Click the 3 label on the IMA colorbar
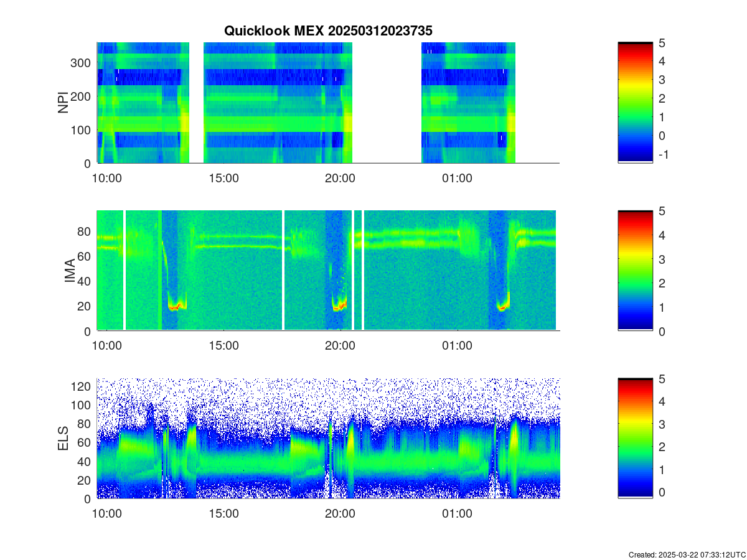Image resolution: width=747 pixels, height=560 pixels. tap(662, 259)
